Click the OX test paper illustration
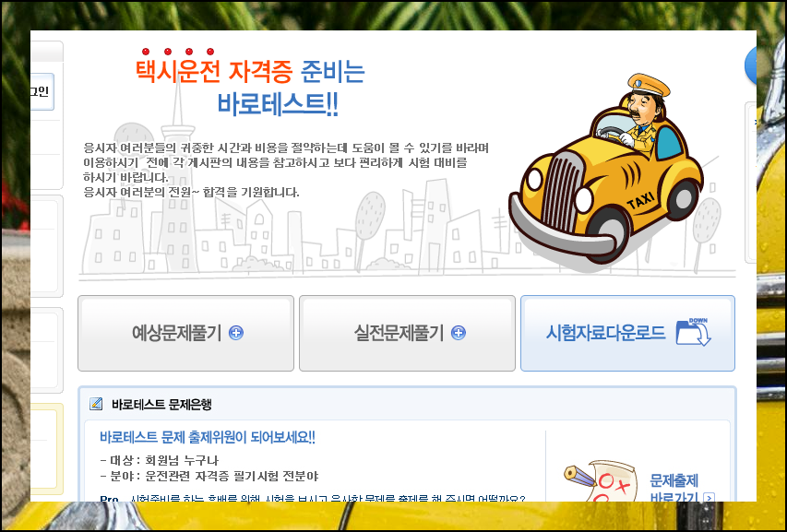Image resolution: width=787 pixels, height=532 pixels. [600, 482]
